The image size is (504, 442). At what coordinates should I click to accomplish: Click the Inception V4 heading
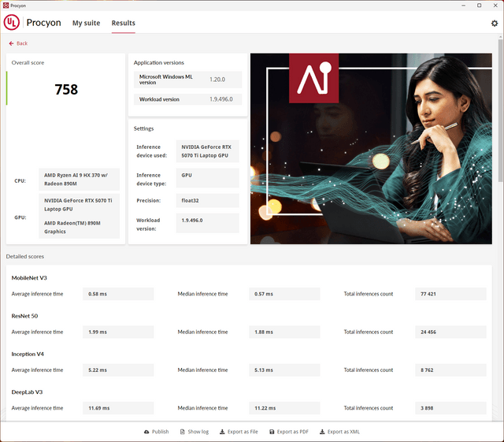28,354
